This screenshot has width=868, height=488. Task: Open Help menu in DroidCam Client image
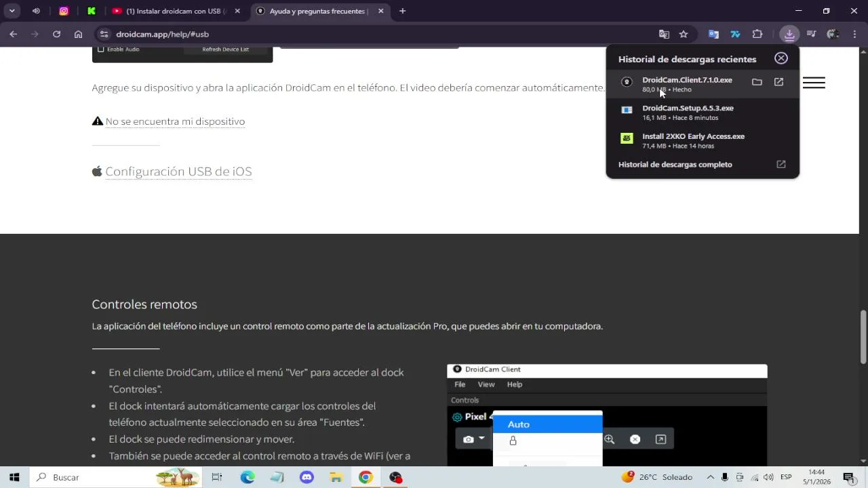click(x=515, y=384)
